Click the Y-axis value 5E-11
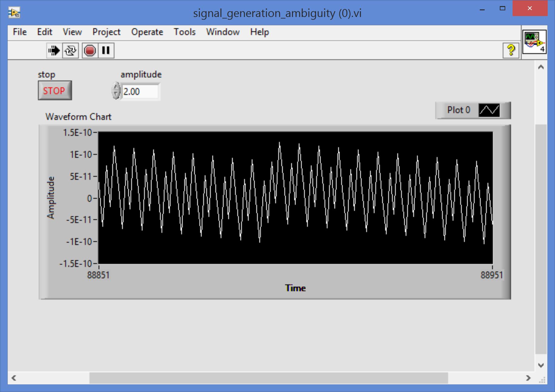 click(x=81, y=176)
